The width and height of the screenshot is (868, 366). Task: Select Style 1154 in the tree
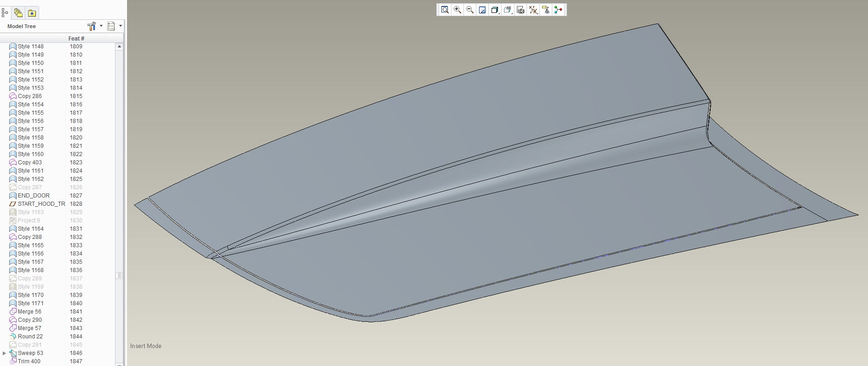pos(31,105)
